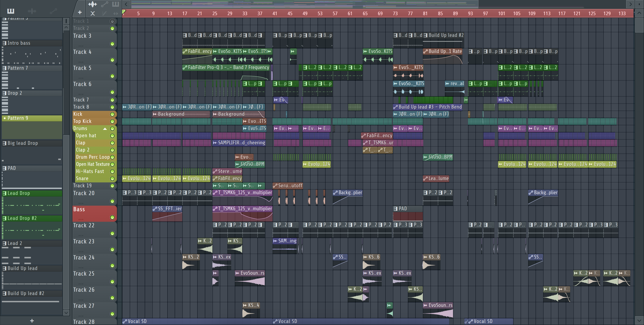Select the Drum Perc Loop track label

[93, 157]
